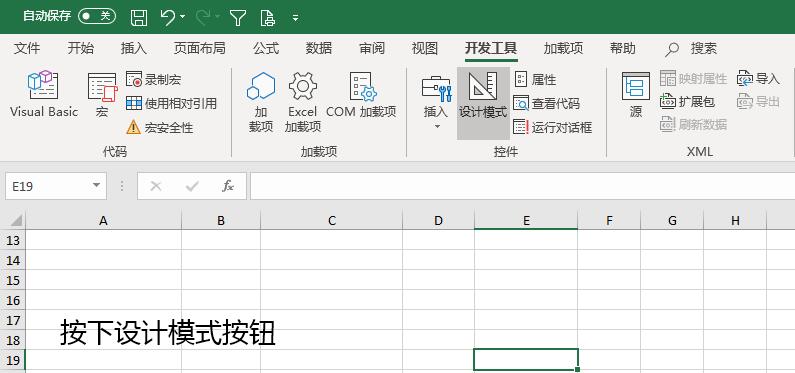Viewport: 795px width, 373px height.
Task: Switch to the 插入 ribbon tab
Action: pos(134,48)
